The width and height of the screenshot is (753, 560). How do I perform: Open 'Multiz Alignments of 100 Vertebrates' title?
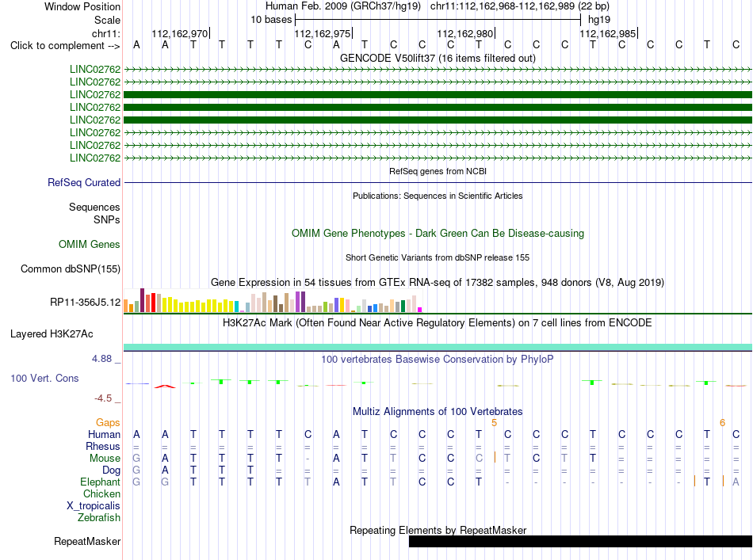[x=438, y=411]
